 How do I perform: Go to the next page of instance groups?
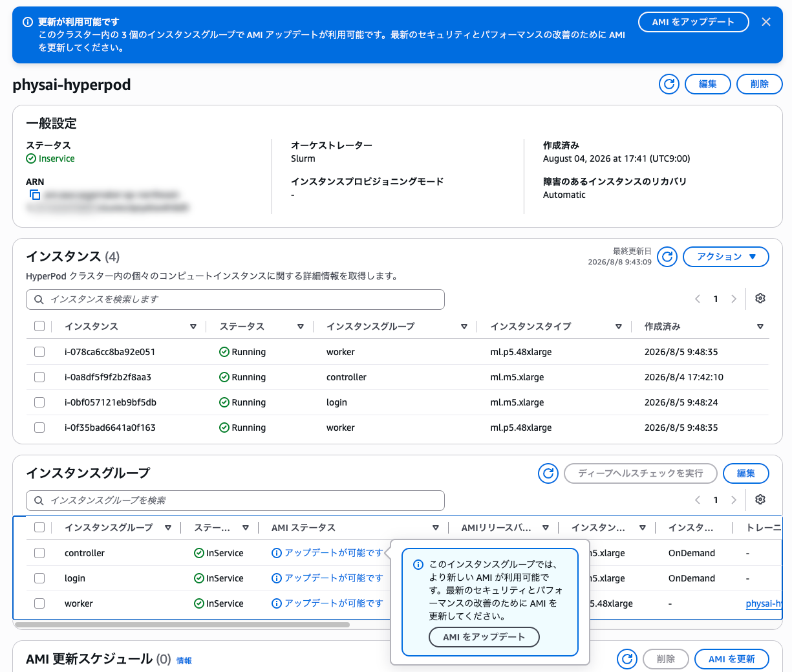pos(734,500)
